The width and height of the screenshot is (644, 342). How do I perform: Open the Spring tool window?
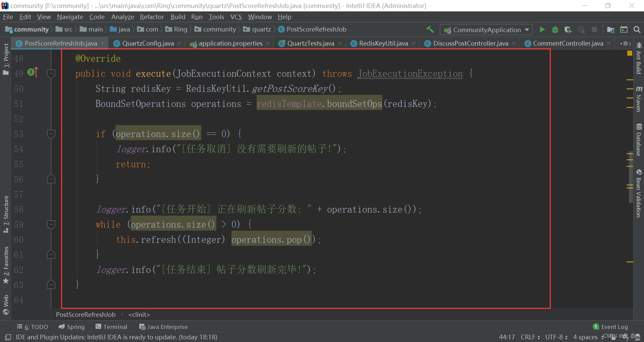[71, 327]
